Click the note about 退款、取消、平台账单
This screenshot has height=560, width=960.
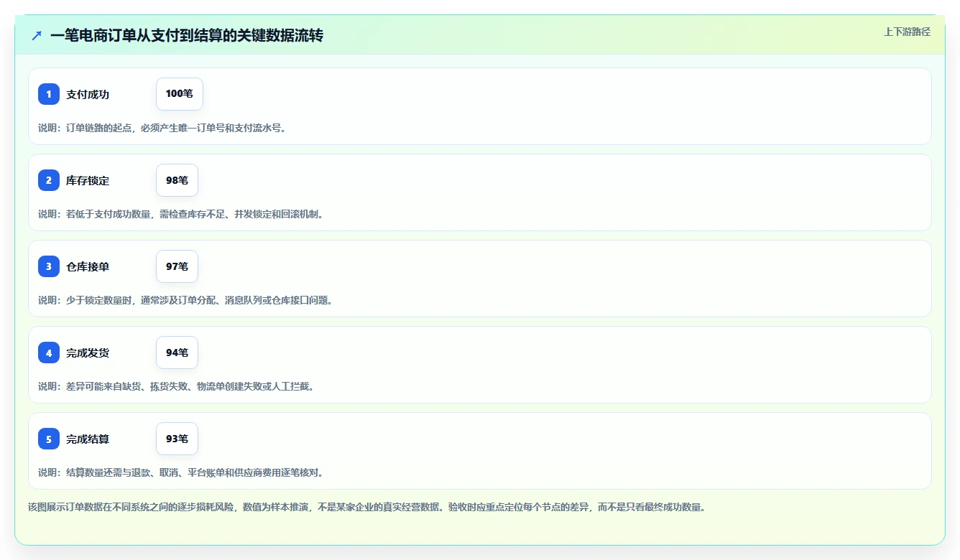[182, 472]
